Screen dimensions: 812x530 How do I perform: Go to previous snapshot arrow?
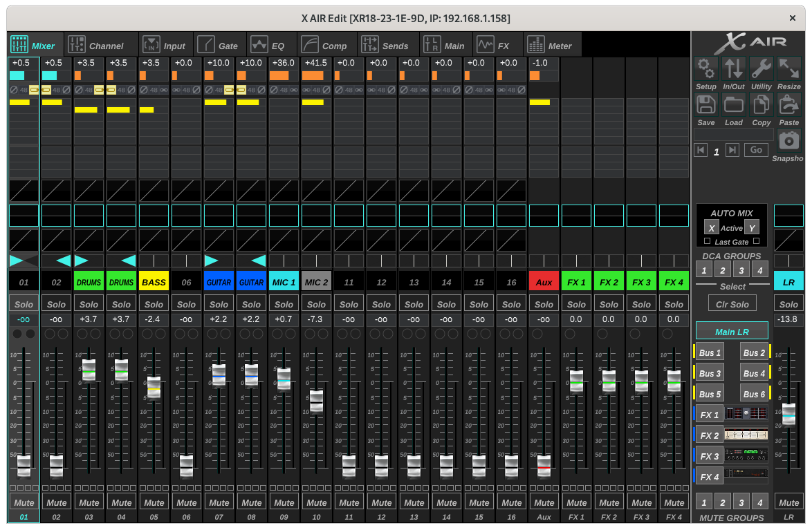pos(701,150)
